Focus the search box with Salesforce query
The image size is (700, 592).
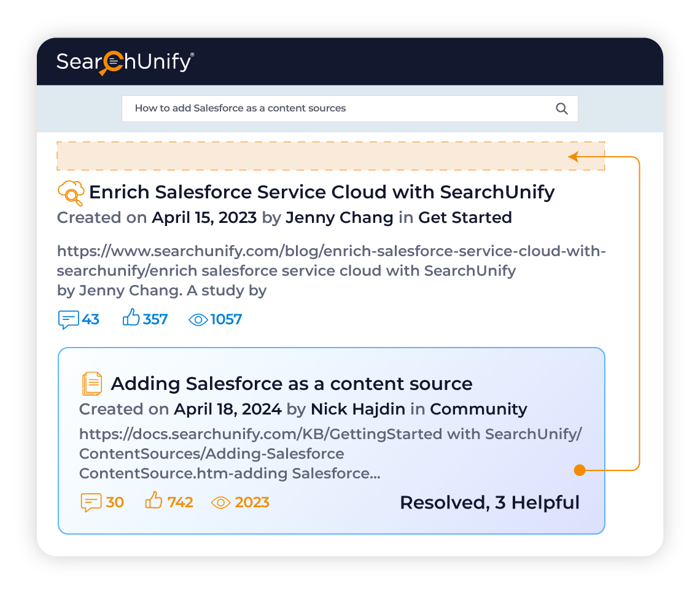(349, 109)
